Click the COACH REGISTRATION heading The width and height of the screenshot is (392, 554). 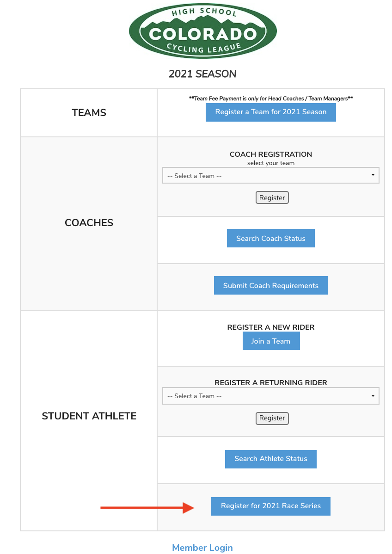point(271,154)
